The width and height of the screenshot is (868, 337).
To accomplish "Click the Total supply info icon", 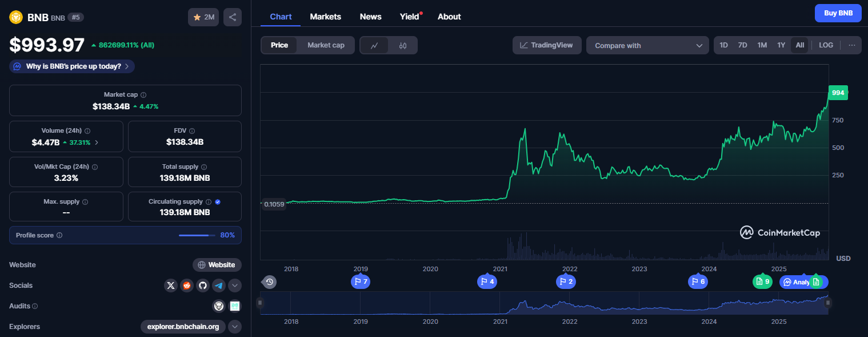I will tap(204, 167).
